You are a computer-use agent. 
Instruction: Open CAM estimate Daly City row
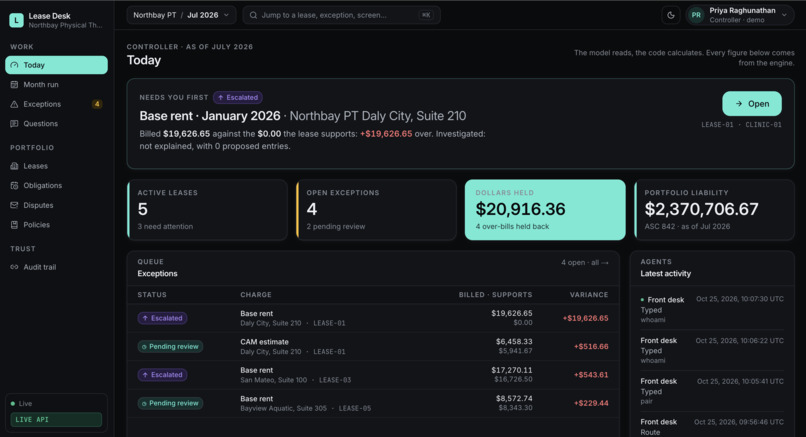pos(373,347)
